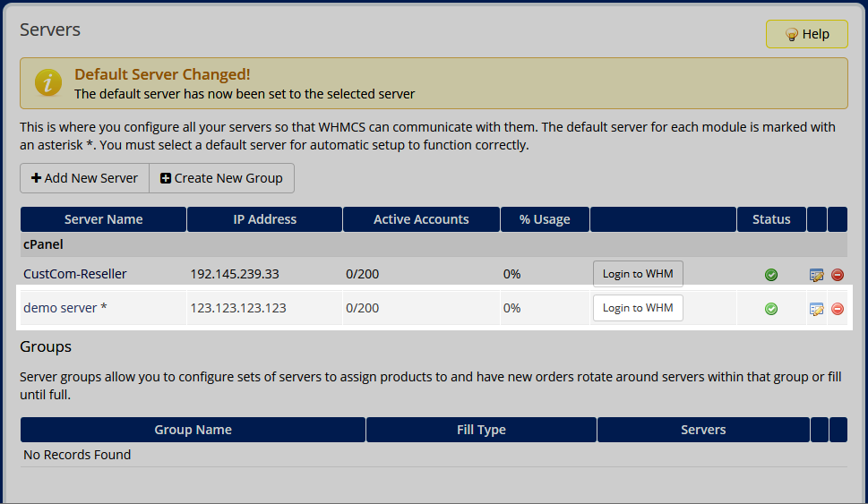This screenshot has width=868, height=504.
Task: Delete the demo server via red icon
Action: pos(838,309)
